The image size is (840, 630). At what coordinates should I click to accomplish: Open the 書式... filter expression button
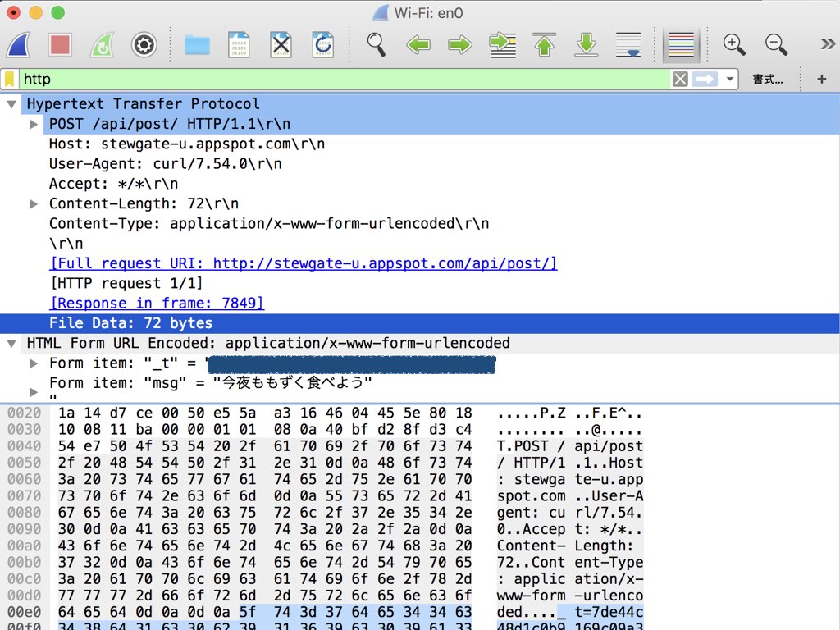[768, 80]
